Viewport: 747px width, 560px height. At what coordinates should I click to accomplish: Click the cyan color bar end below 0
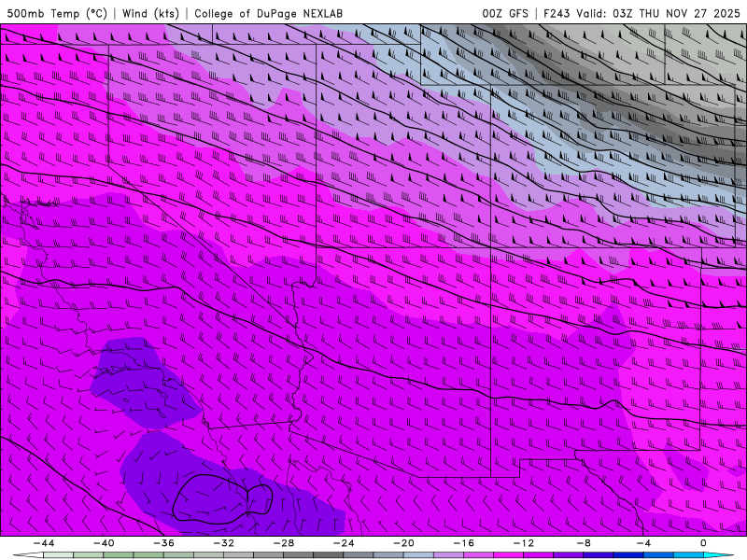tap(718, 555)
